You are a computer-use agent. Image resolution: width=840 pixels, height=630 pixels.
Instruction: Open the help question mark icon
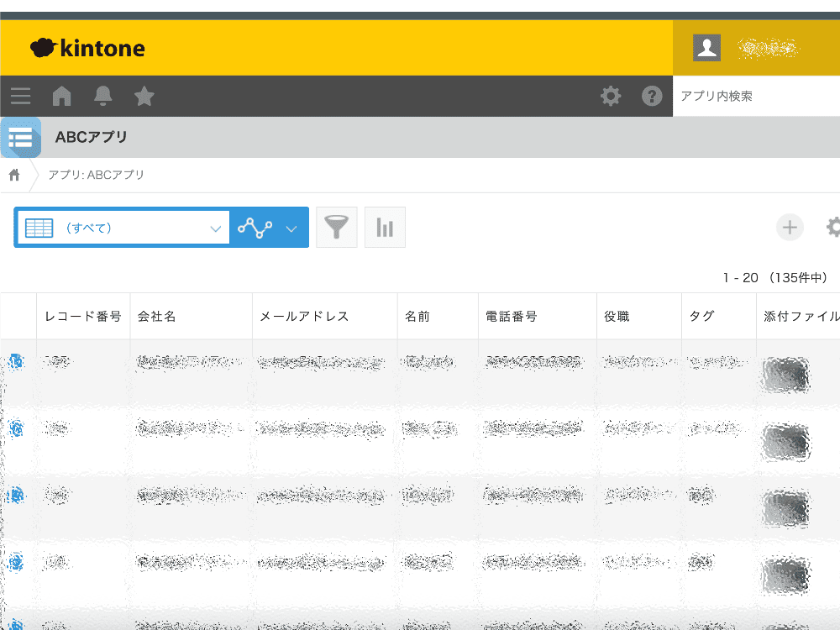tap(652, 96)
